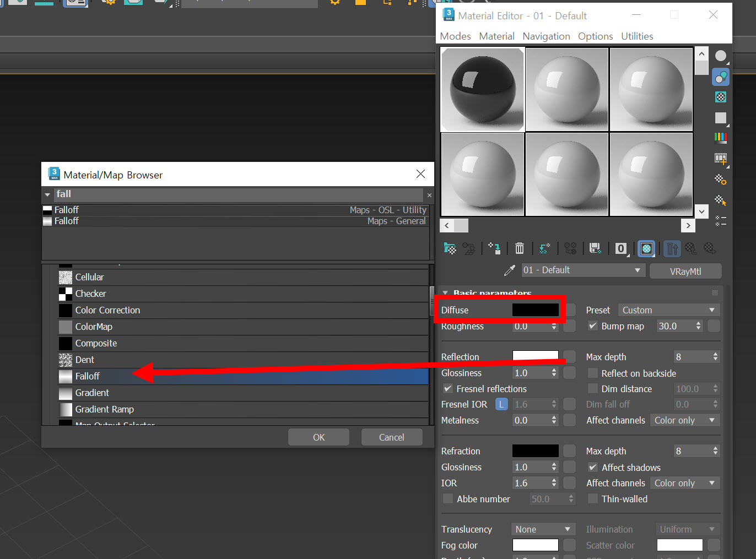The image size is (756, 559).
Task: Click the Fog color white swatch
Action: tap(535, 545)
